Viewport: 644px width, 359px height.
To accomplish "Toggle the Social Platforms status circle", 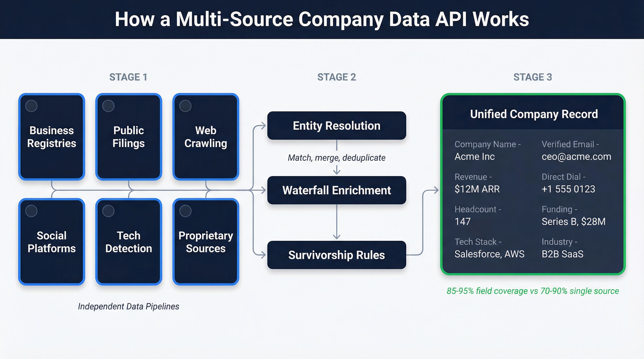I will [x=31, y=211].
